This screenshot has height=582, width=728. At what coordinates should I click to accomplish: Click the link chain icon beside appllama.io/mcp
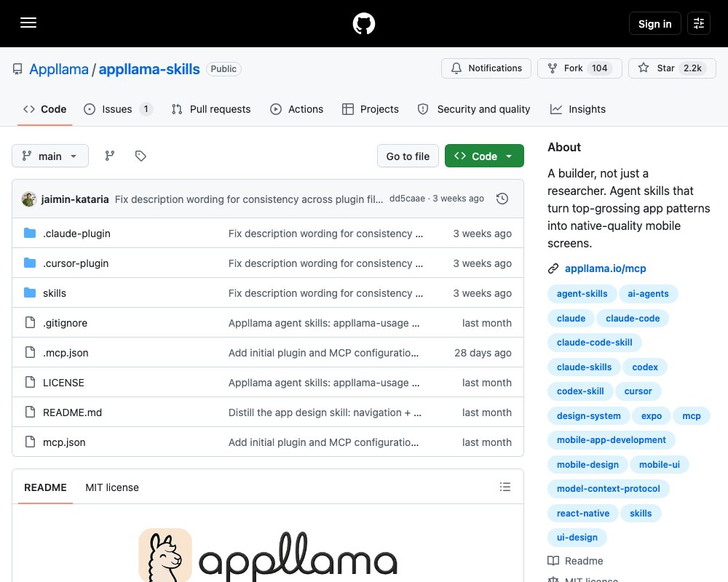(x=553, y=268)
